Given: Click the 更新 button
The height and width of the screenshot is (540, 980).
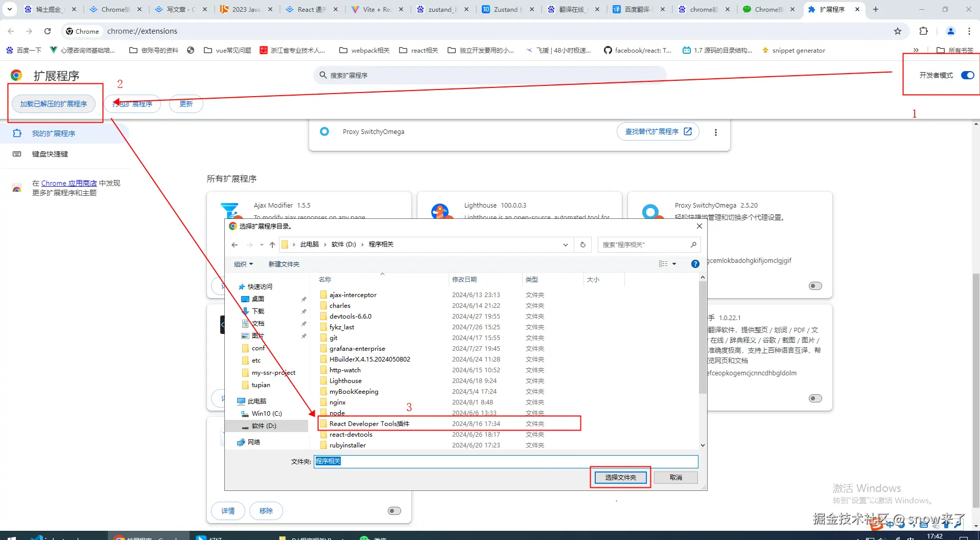Looking at the screenshot, I should (186, 104).
